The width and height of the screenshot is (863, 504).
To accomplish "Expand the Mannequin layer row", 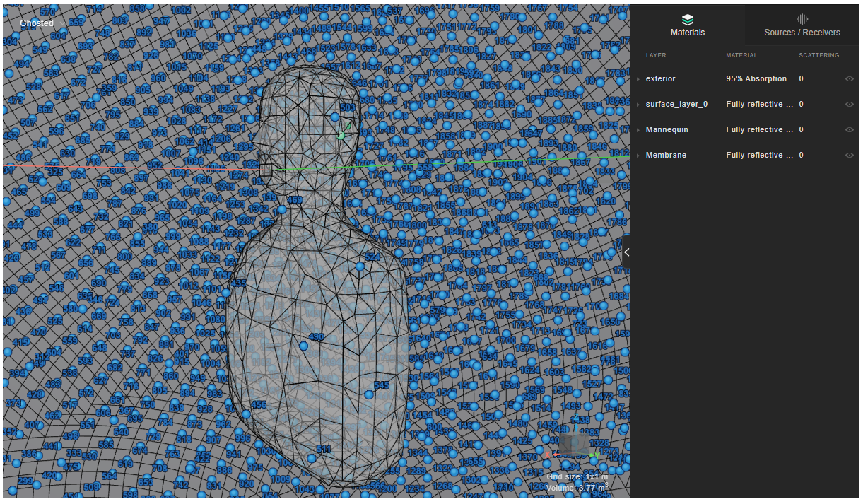I will click(x=638, y=130).
